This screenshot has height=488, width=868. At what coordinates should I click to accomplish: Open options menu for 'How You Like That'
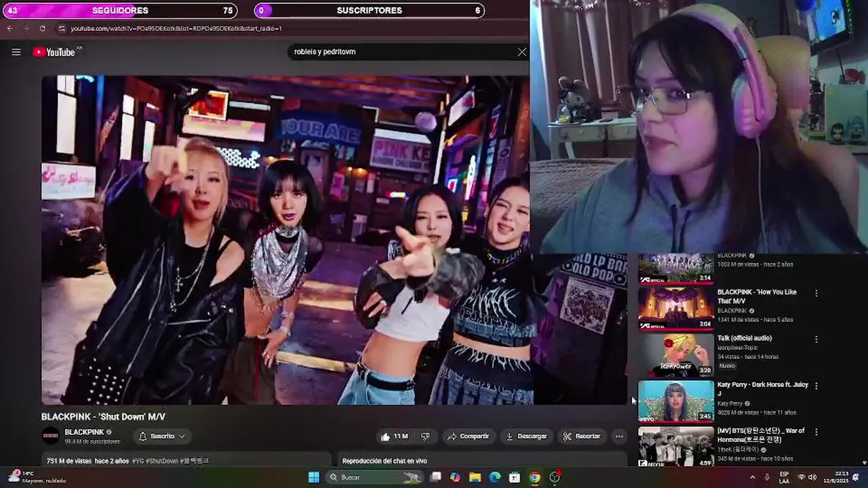tap(816, 293)
